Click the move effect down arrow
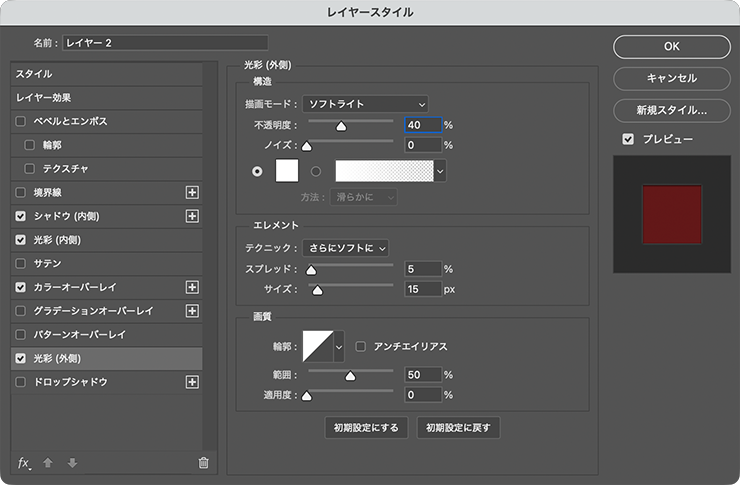This screenshot has height=485, width=740. 71,462
